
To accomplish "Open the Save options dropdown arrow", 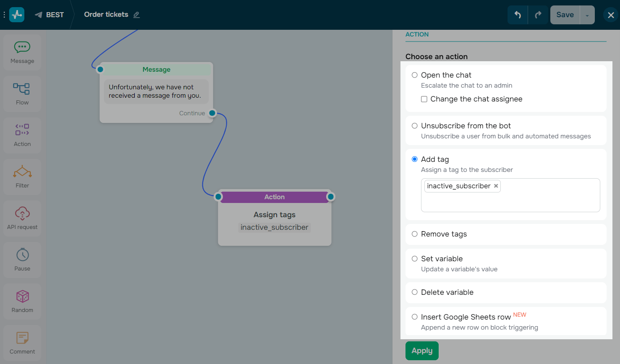I will (587, 15).
